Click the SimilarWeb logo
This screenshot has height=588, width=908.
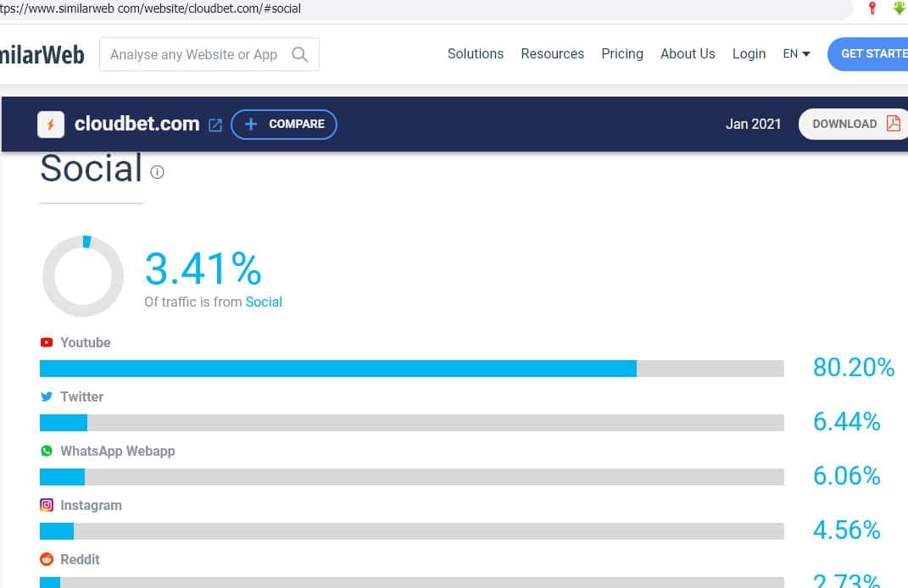pyautogui.click(x=42, y=55)
